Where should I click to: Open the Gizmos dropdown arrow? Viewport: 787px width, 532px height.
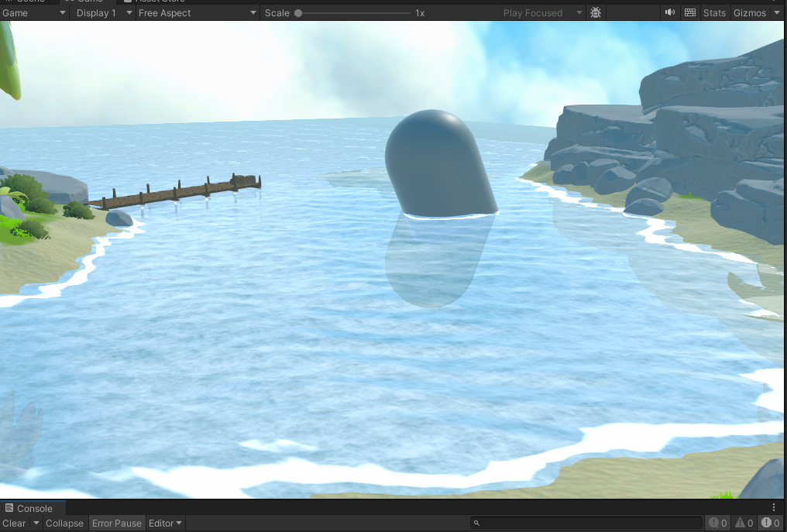777,13
